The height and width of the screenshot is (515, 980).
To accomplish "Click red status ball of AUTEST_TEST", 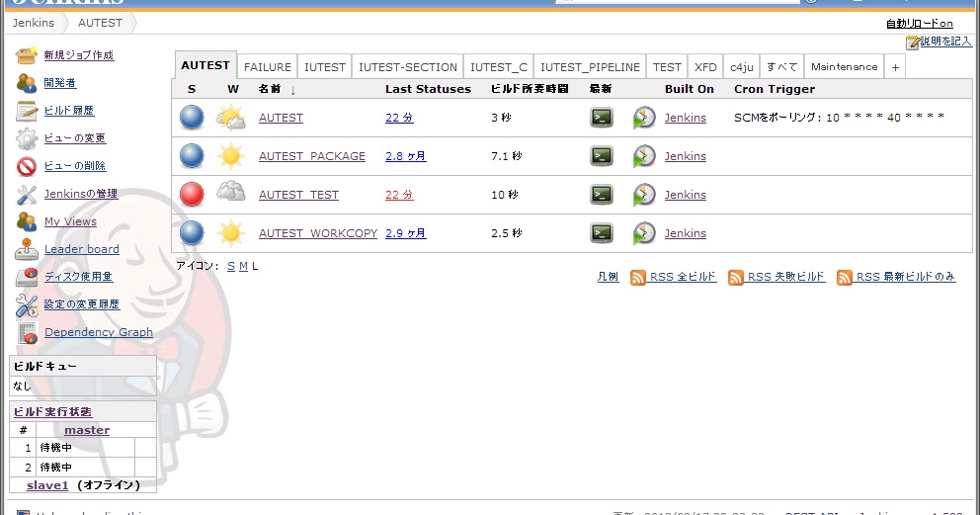I will (192, 195).
